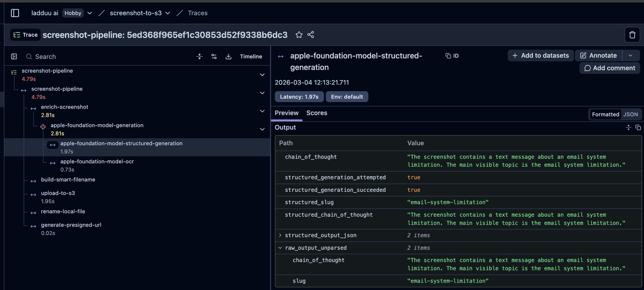Toggle the Timeline view

tap(251, 56)
